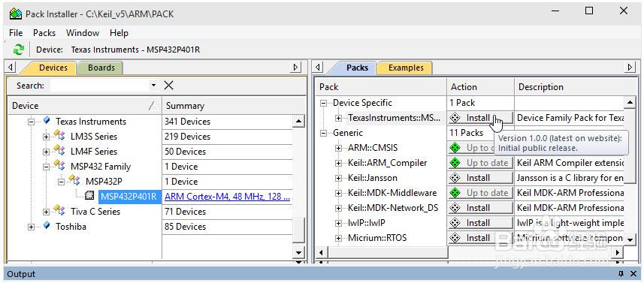The width and height of the screenshot is (644, 283).
Task: Click the left pane tab scroll-left arrow
Action: pyautogui.click(x=11, y=68)
